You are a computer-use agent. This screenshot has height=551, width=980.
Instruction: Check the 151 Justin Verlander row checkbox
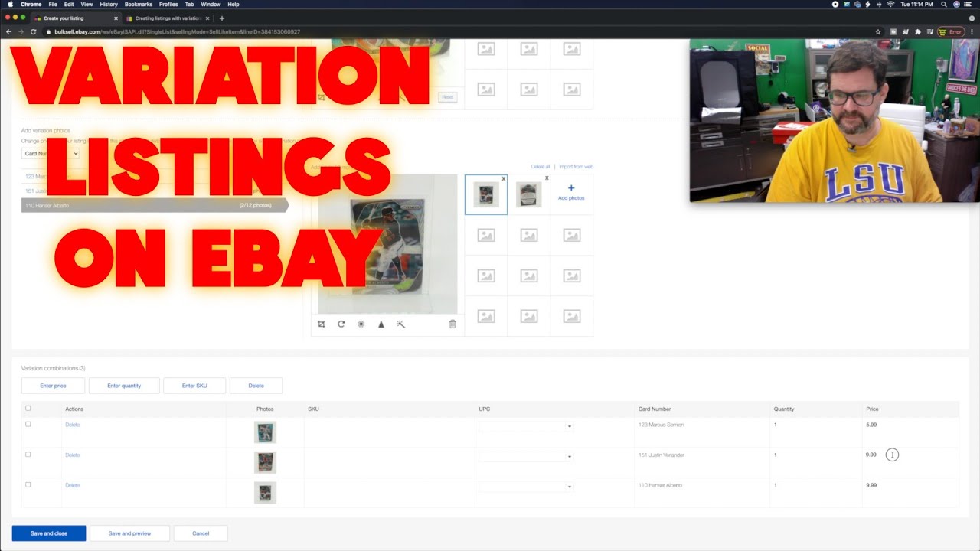click(x=28, y=455)
